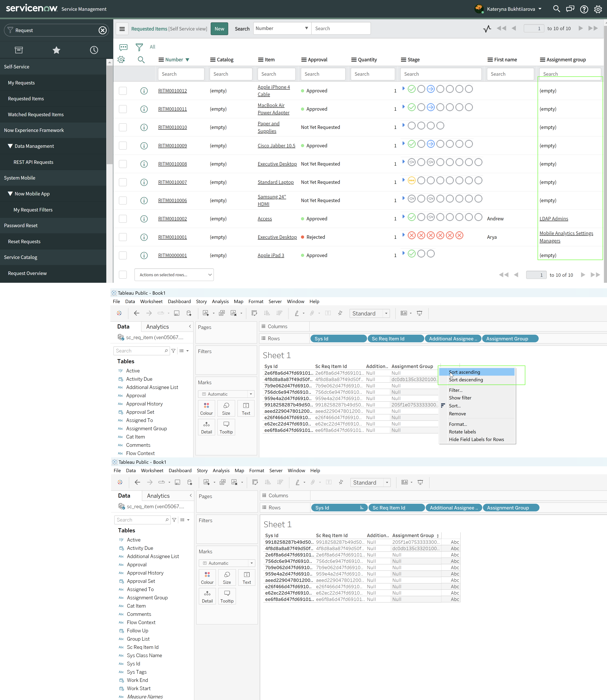Viewport: 607px width, 700px height.
Task: Open the activity stream chat-bubble icon
Action: pyautogui.click(x=123, y=47)
